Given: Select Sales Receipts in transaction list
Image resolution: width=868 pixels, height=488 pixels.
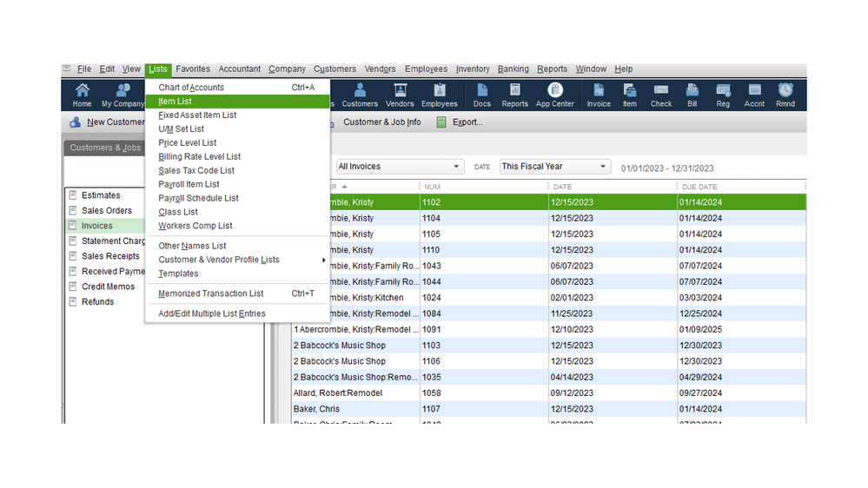Looking at the screenshot, I should [110, 256].
